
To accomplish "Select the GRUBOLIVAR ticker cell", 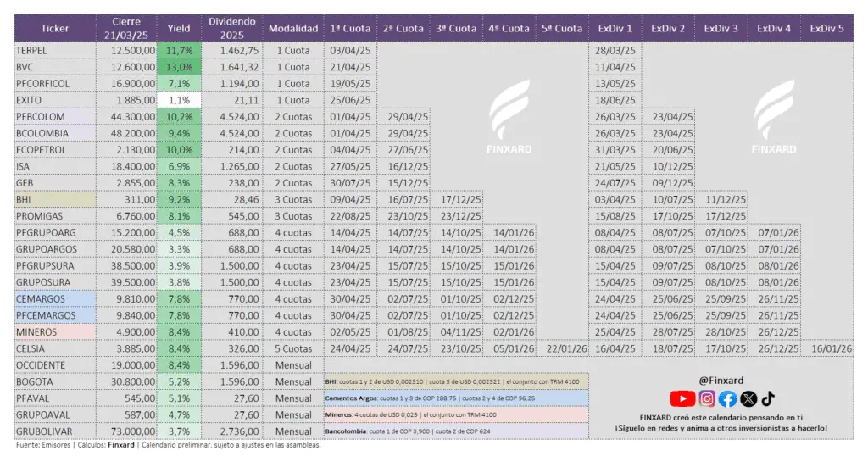I will (x=55, y=431).
